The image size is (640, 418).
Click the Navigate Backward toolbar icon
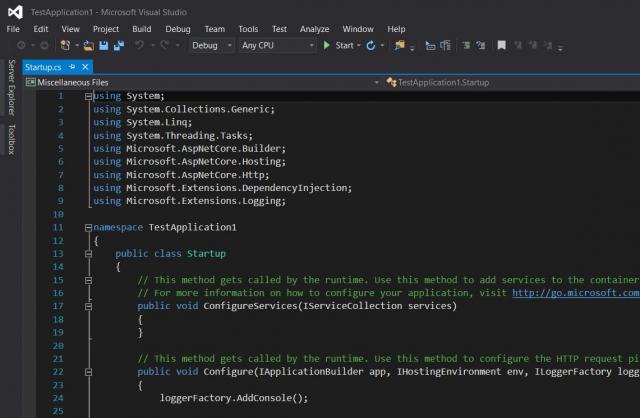tap(21, 45)
